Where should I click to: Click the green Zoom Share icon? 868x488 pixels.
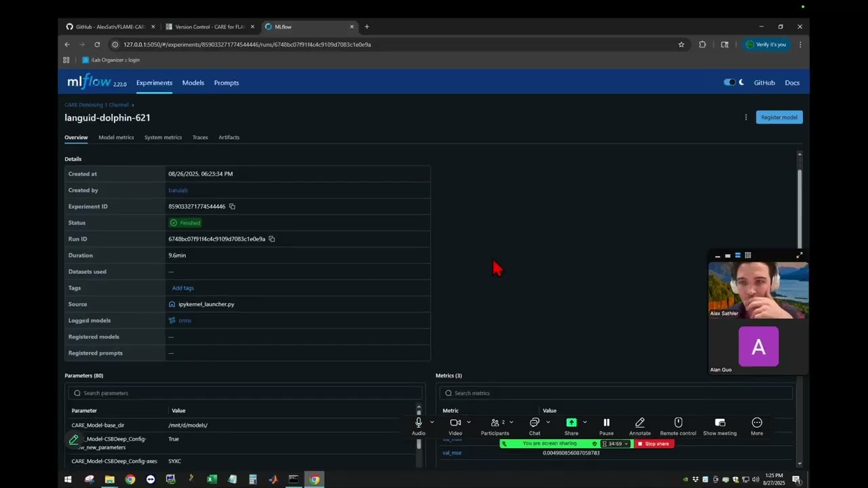click(572, 422)
